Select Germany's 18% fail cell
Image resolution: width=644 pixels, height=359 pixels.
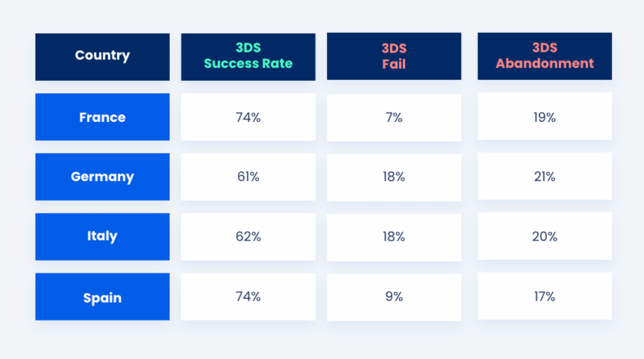tap(394, 177)
